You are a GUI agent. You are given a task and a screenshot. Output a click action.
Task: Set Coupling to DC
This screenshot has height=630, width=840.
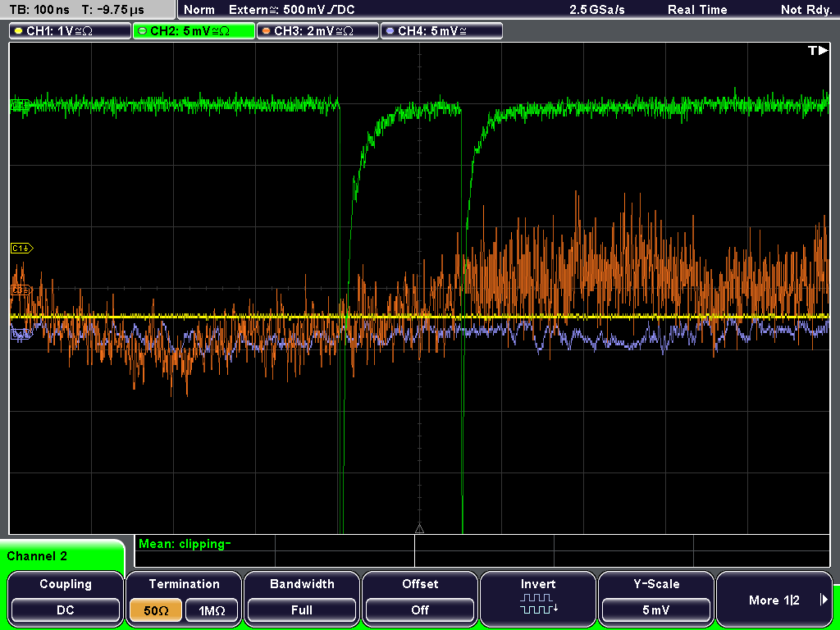[x=66, y=610]
